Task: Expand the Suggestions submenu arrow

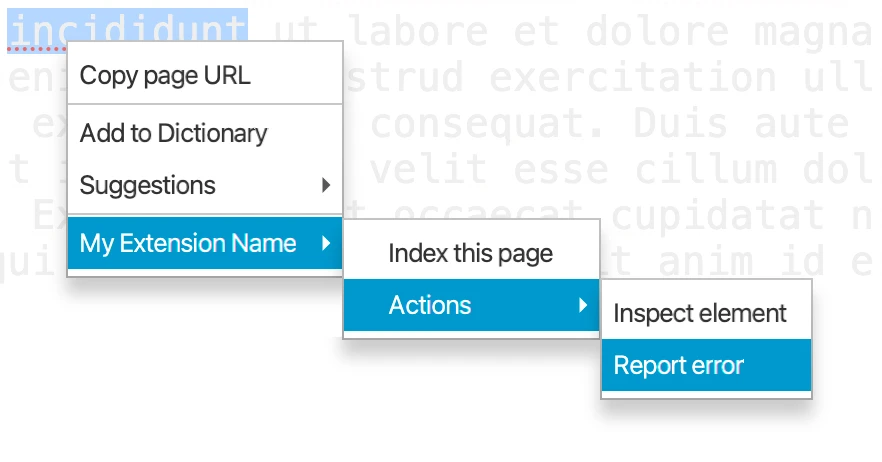Action: pos(325,185)
